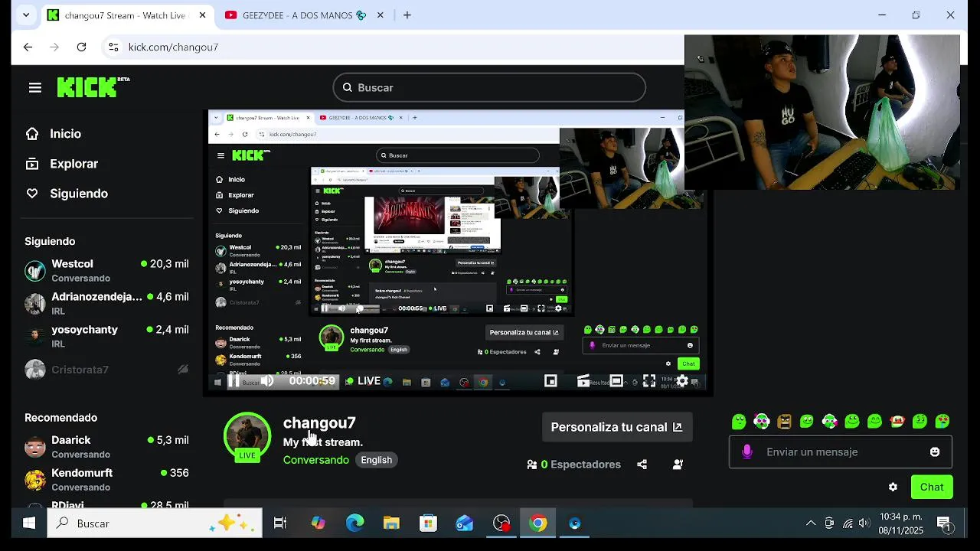
Task: Open Google Chrome from taskbar
Action: tap(538, 523)
